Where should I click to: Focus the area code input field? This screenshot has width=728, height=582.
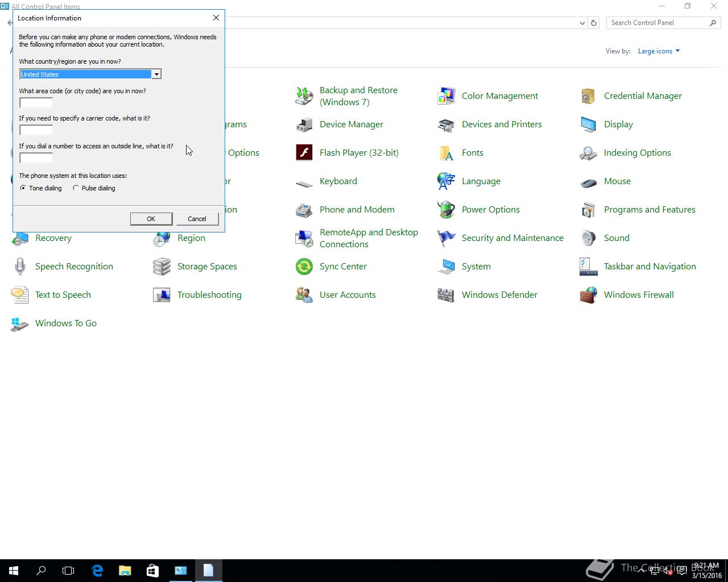pos(36,103)
